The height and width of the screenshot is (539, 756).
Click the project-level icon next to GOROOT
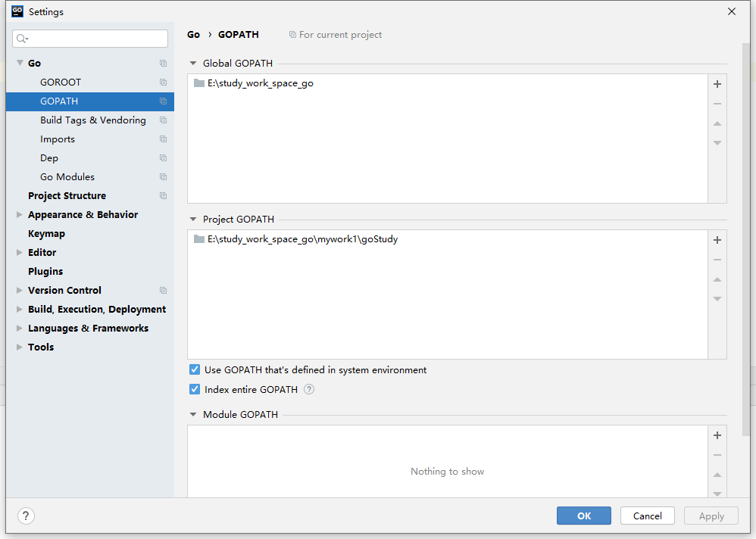(x=163, y=83)
